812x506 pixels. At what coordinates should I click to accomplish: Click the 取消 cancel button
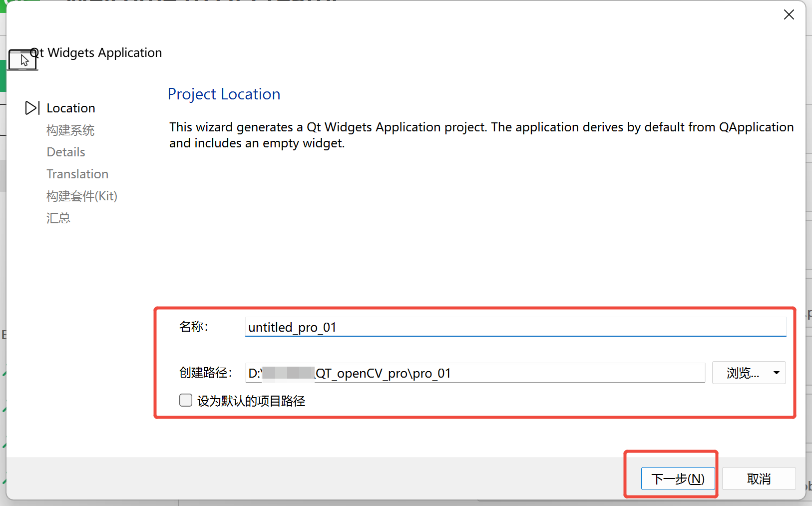(759, 479)
